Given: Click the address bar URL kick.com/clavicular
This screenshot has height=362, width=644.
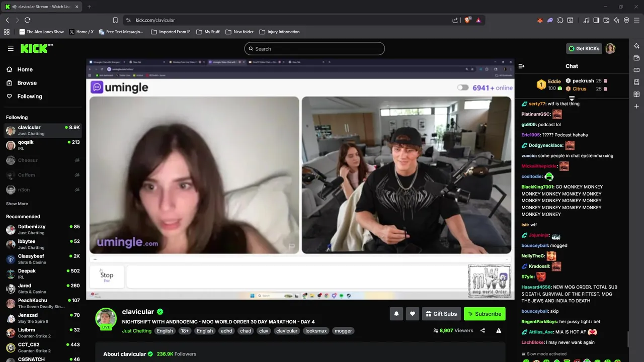Looking at the screenshot, I should tap(155, 20).
